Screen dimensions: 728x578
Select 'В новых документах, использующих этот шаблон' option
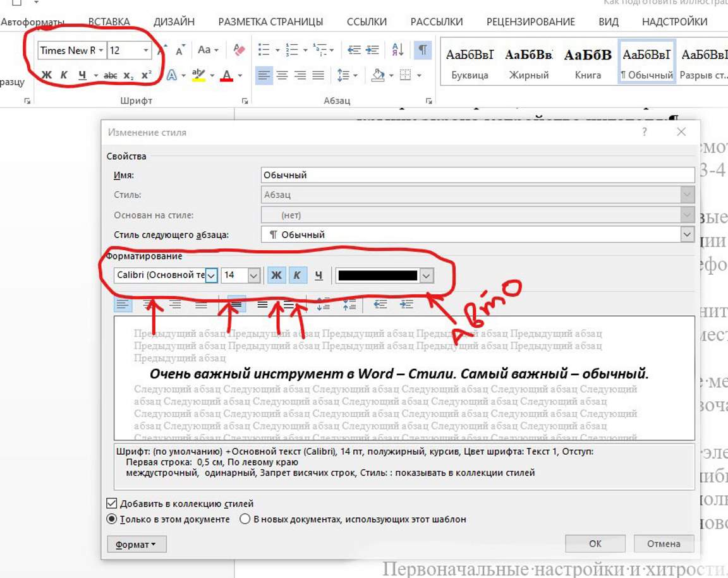coord(245,519)
